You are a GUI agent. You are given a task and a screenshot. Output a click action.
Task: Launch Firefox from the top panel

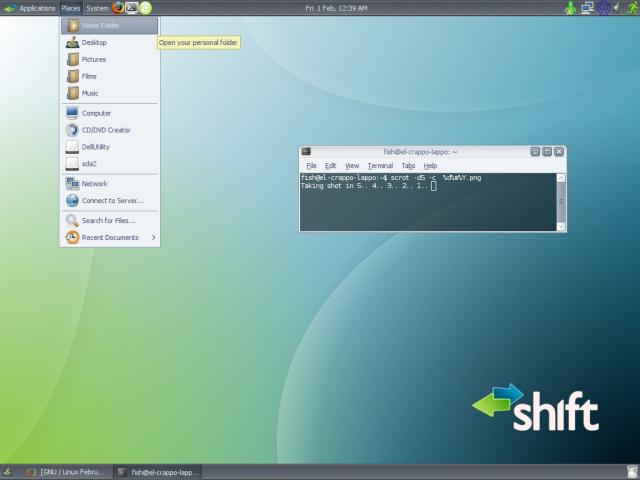click(118, 7)
